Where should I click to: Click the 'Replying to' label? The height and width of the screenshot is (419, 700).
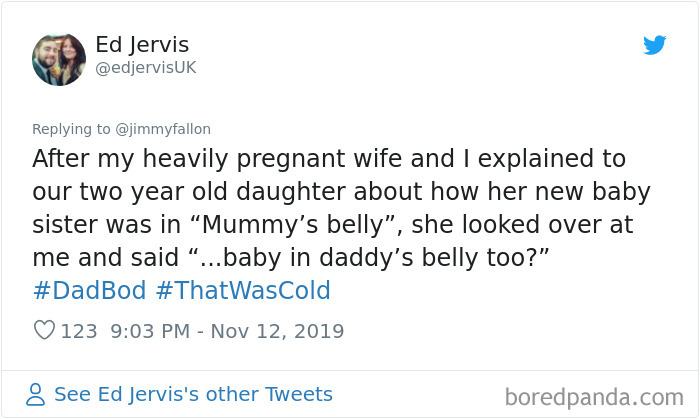click(68, 129)
